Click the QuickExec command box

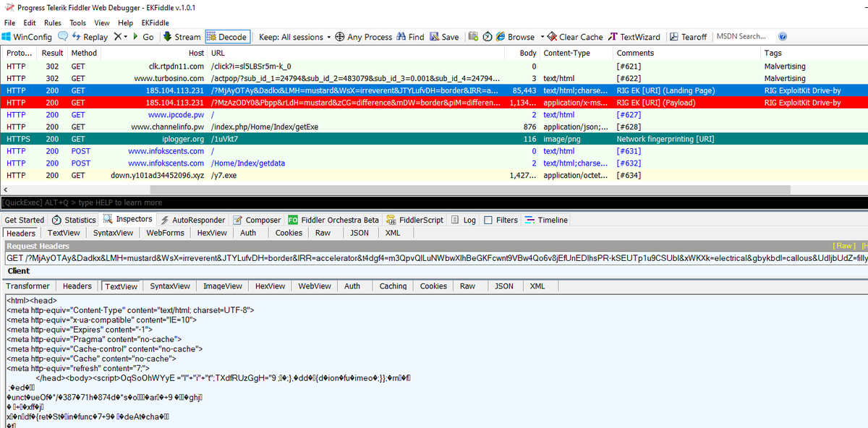[434, 202]
